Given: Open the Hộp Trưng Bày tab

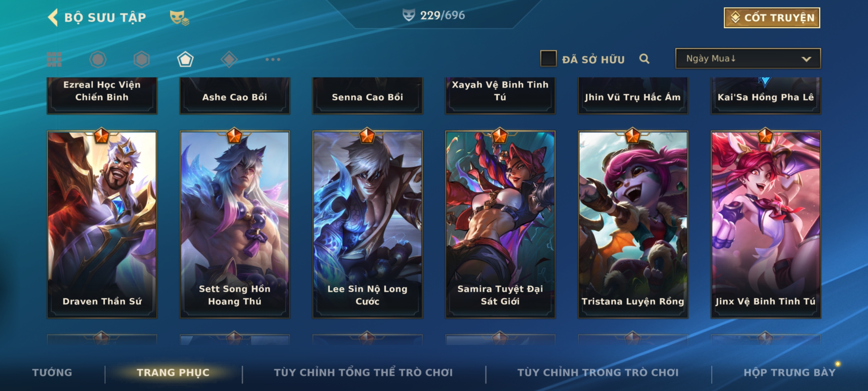Looking at the screenshot, I should coord(790,373).
